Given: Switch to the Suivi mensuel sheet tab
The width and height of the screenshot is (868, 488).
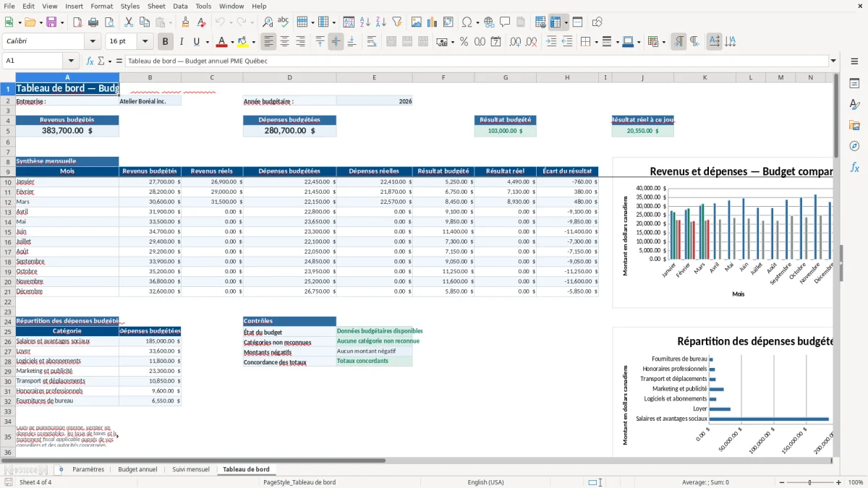Looking at the screenshot, I should (x=191, y=469).
